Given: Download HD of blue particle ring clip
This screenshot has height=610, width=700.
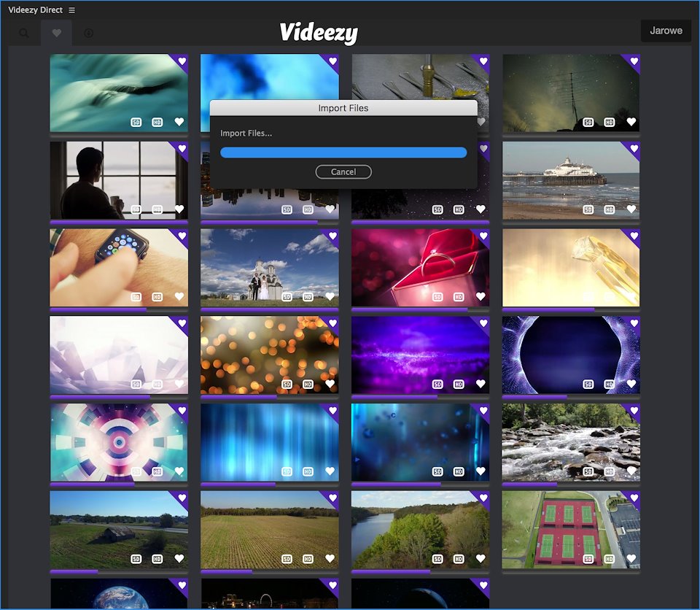Looking at the screenshot, I should pos(610,385).
